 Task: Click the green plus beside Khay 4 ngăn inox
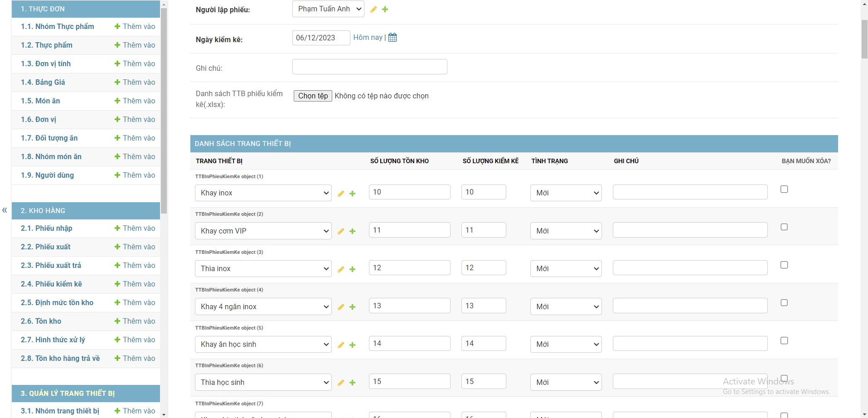pyautogui.click(x=353, y=307)
